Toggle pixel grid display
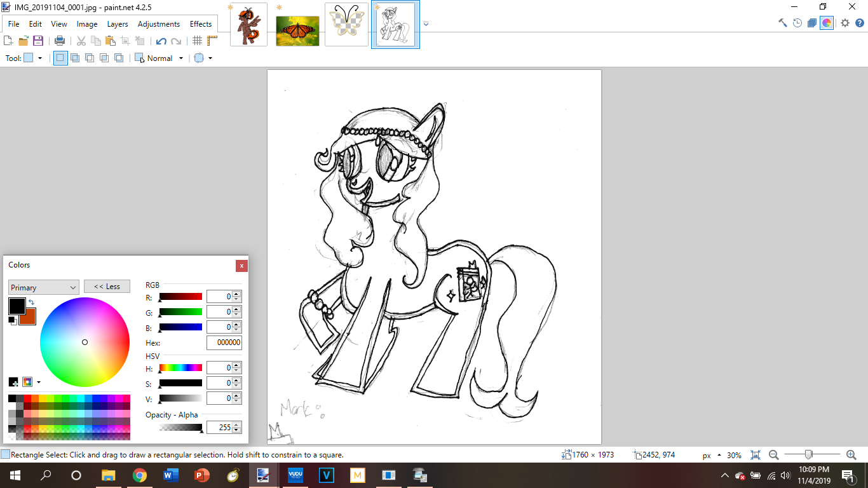 (x=198, y=41)
